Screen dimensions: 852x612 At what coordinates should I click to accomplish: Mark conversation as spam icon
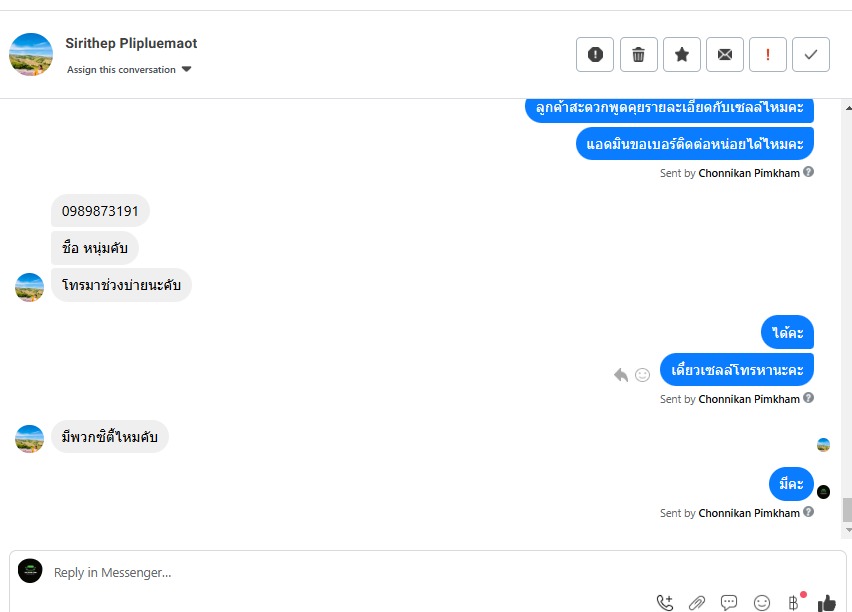click(595, 54)
